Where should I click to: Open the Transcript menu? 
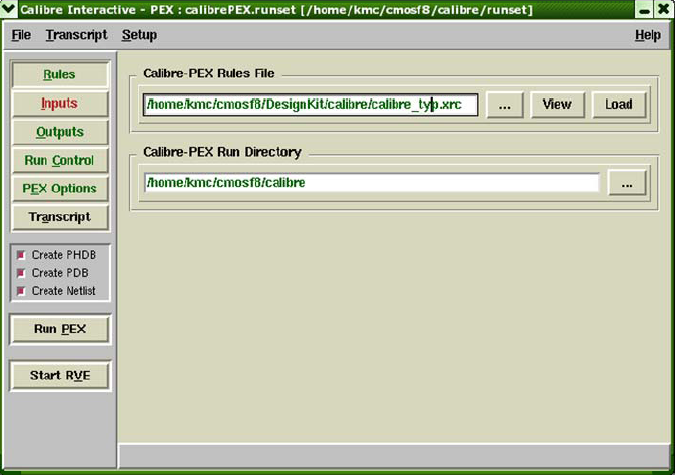pyautogui.click(x=76, y=35)
